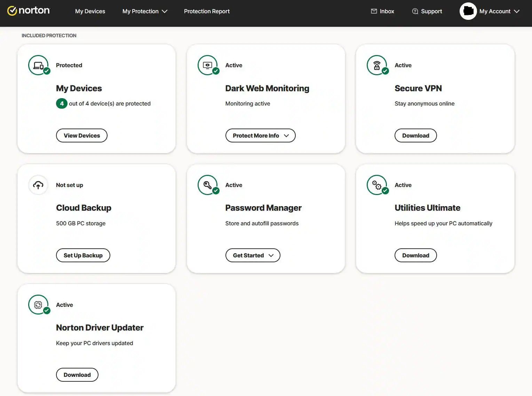The height and width of the screenshot is (396, 532).
Task: Click the Norton logo in header
Action: pyautogui.click(x=29, y=11)
